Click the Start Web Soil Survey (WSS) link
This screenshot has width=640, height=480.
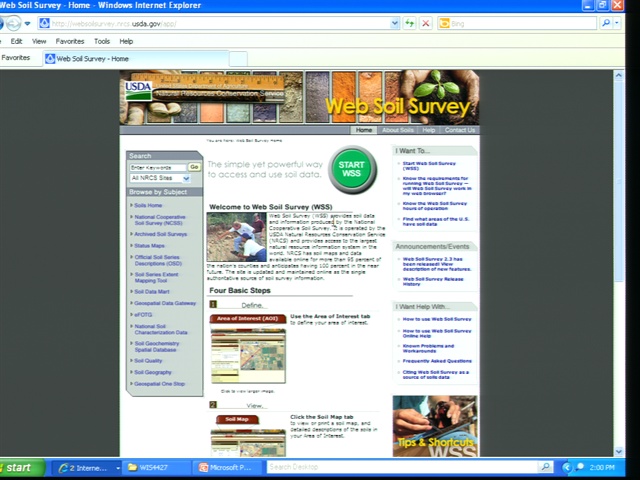click(429, 166)
